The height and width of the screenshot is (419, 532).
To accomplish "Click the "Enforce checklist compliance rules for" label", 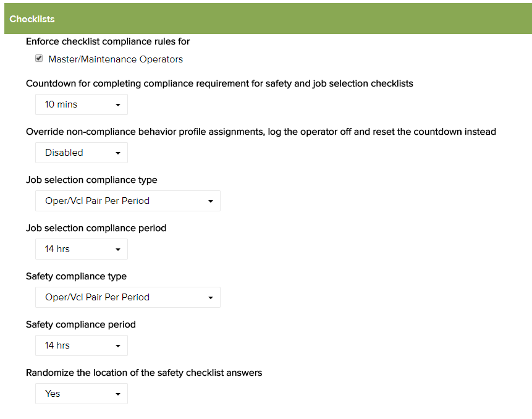I will pos(108,41).
